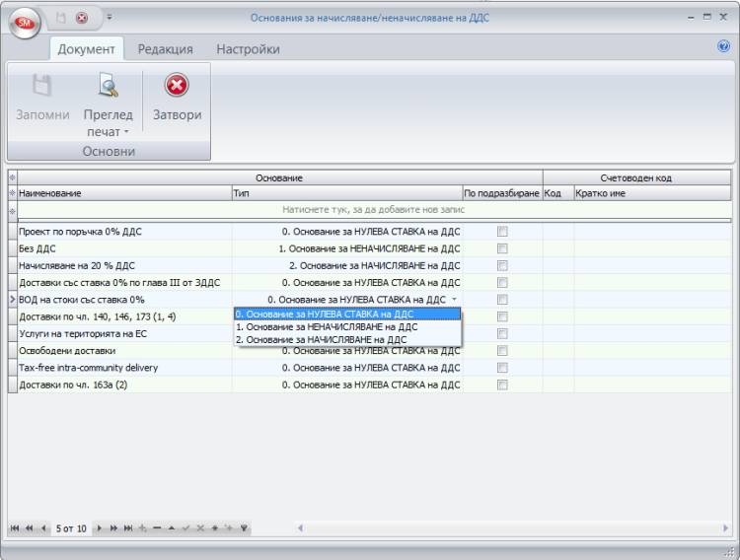Go to last record in navigator
Screen dimensions: 740x560
point(128,527)
